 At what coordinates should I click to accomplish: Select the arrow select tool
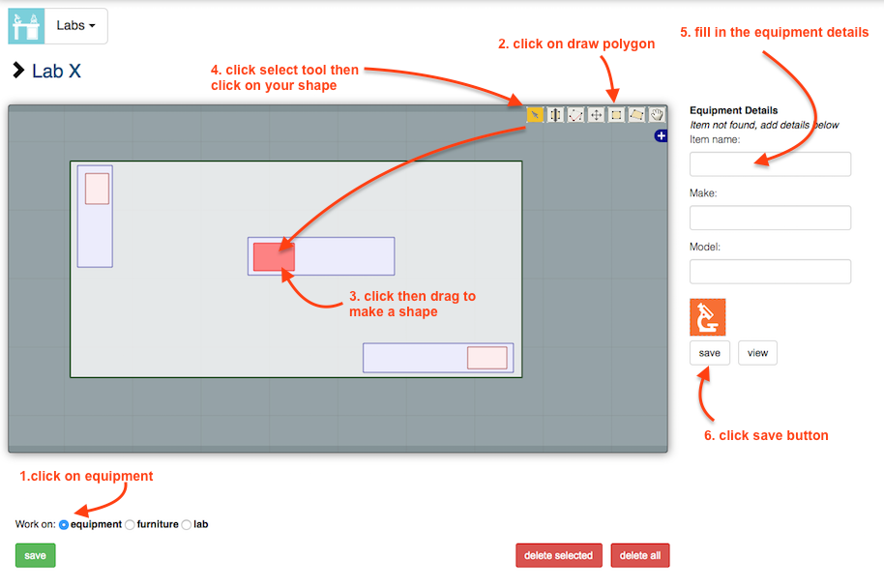pyautogui.click(x=535, y=114)
